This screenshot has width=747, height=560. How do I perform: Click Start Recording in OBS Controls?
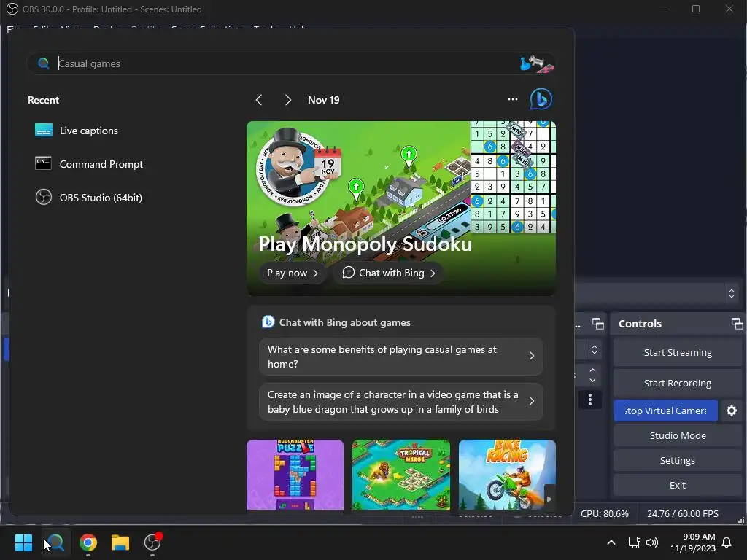tap(678, 383)
